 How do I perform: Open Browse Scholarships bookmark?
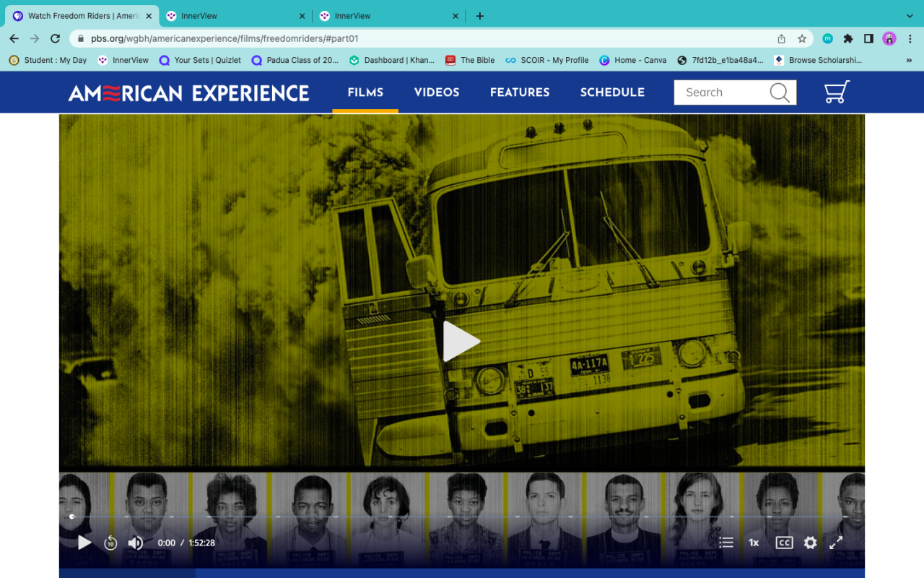point(818,60)
